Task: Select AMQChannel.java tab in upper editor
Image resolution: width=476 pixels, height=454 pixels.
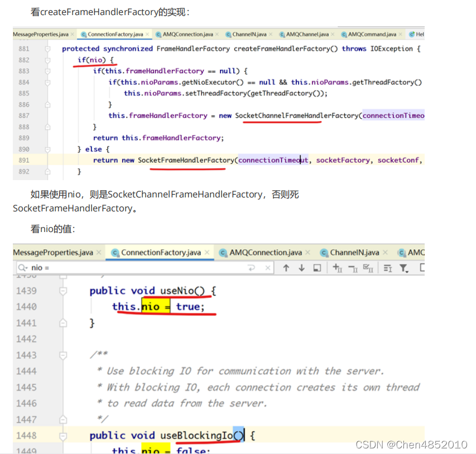Action: [x=307, y=34]
